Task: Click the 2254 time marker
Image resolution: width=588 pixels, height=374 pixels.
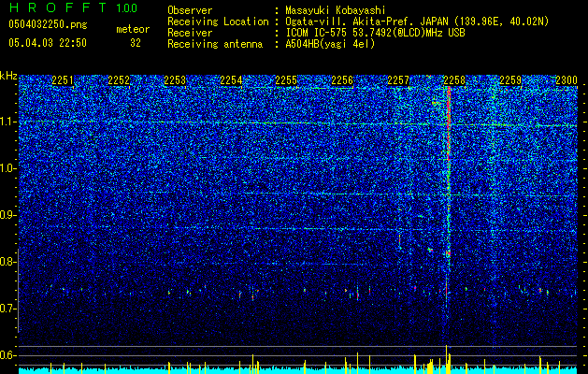Action: point(231,79)
